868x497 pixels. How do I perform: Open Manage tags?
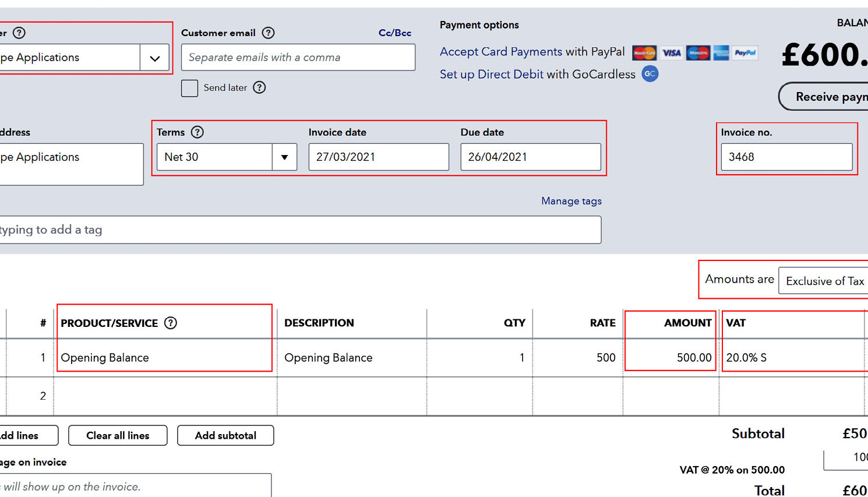point(571,200)
